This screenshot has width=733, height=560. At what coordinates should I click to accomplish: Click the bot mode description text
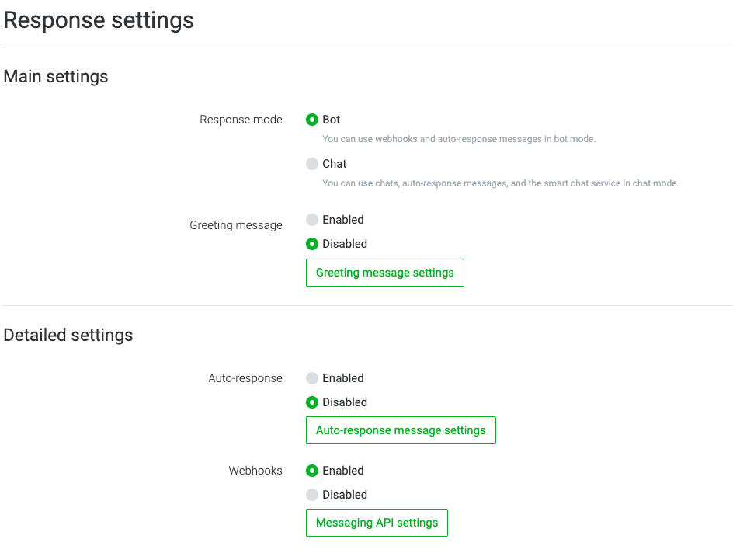[459, 140]
